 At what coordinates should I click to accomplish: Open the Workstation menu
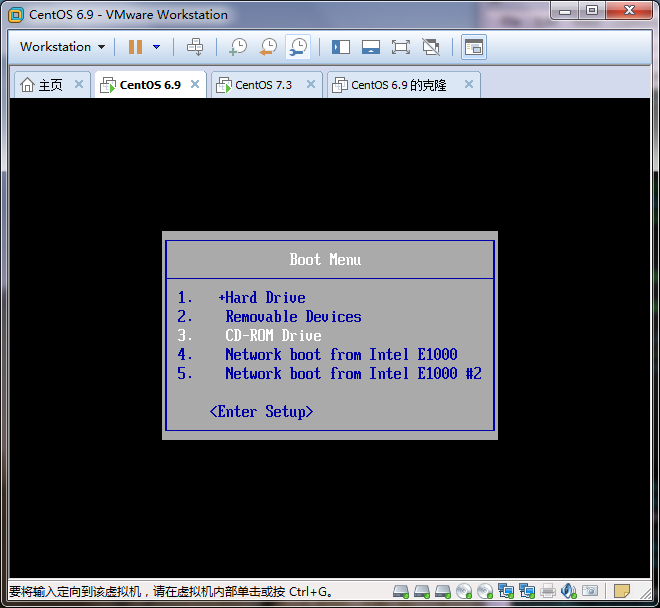coord(62,47)
